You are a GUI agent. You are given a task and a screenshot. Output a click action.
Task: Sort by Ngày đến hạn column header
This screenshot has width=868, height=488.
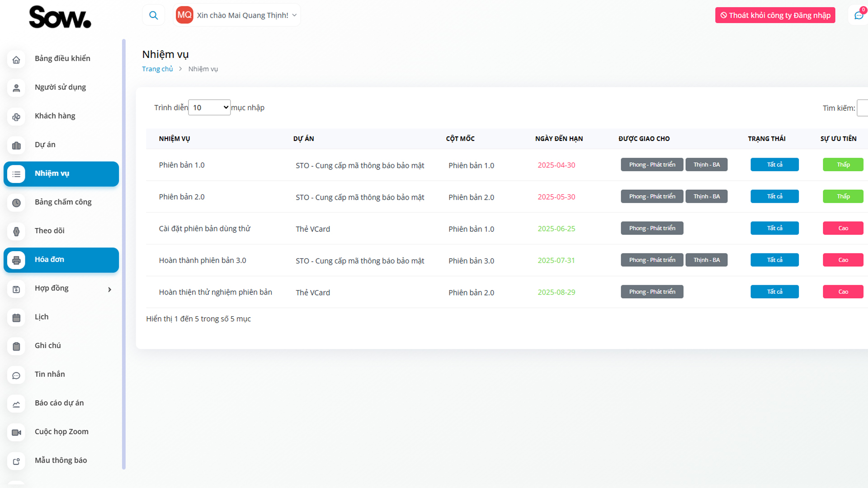[559, 139]
